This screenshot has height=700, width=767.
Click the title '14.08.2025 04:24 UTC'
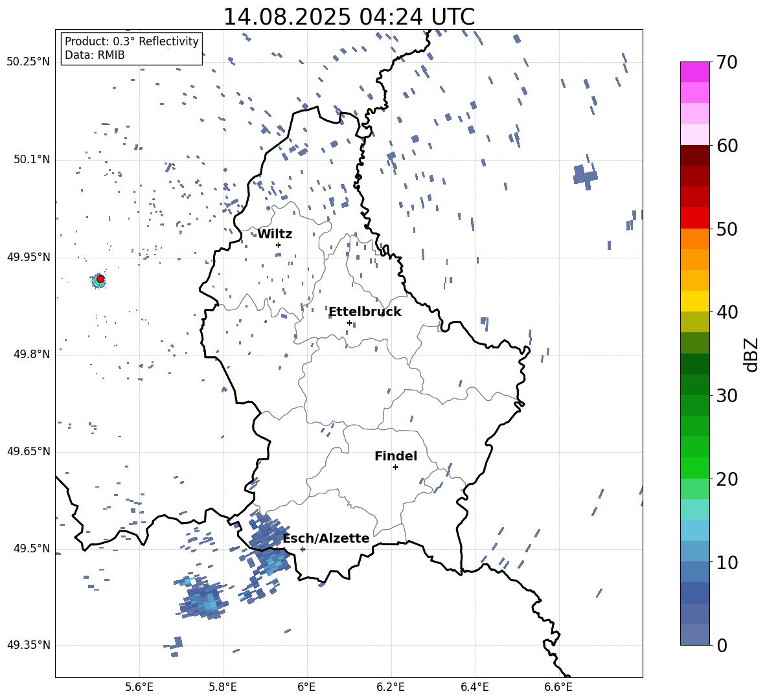(349, 17)
